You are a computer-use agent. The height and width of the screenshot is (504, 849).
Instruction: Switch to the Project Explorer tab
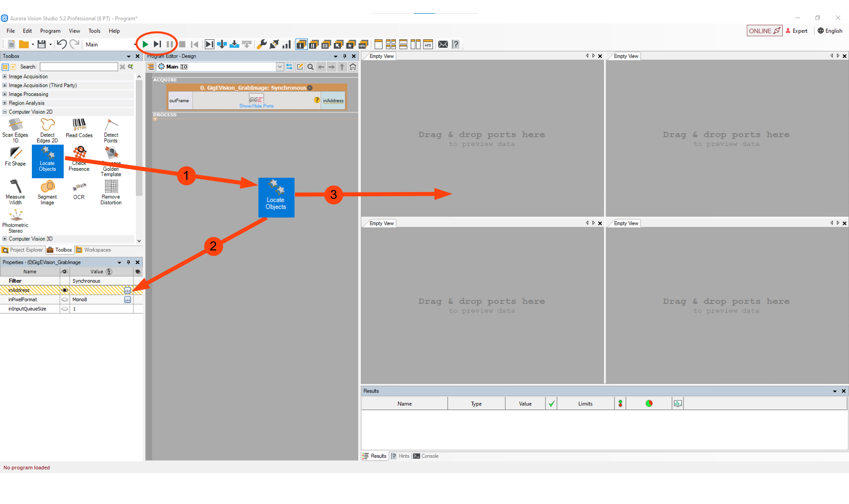tap(22, 250)
